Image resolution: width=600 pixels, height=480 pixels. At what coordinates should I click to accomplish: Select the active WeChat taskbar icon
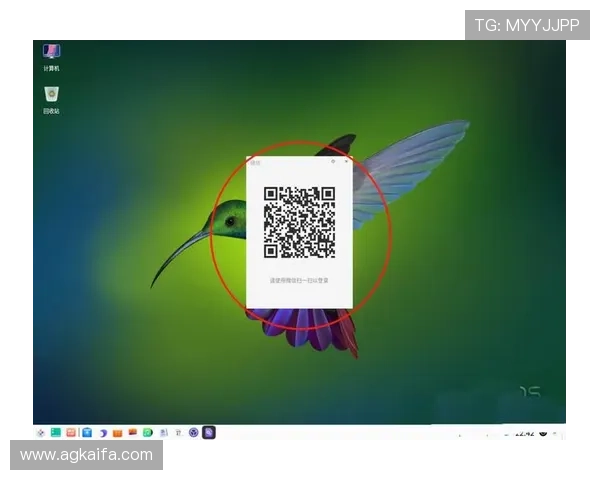tap(209, 433)
